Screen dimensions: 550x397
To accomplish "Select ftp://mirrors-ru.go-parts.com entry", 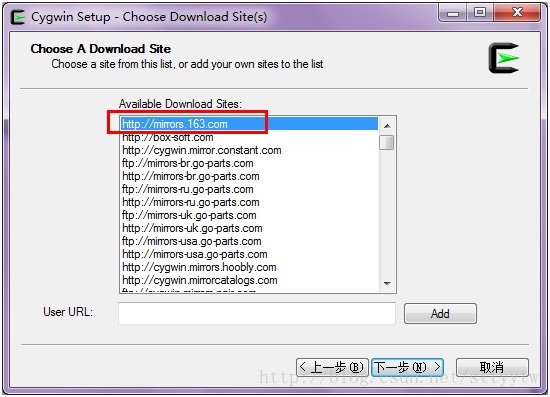I will click(x=249, y=189).
